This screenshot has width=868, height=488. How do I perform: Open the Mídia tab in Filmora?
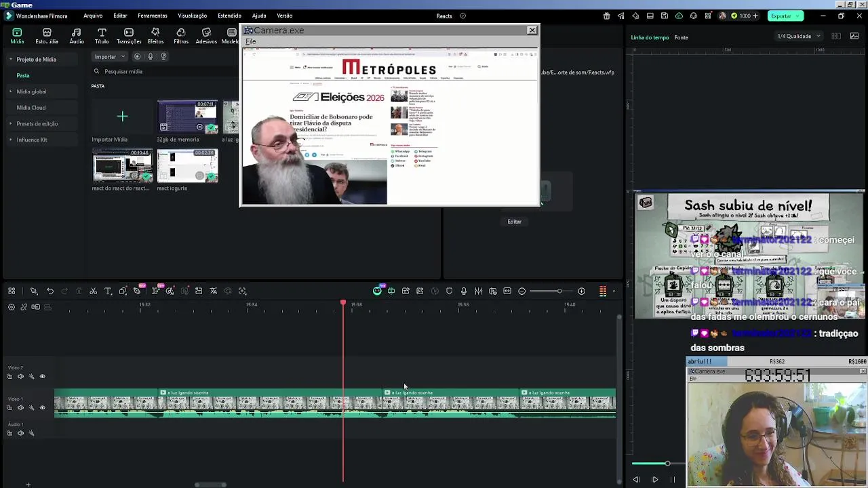tap(17, 36)
